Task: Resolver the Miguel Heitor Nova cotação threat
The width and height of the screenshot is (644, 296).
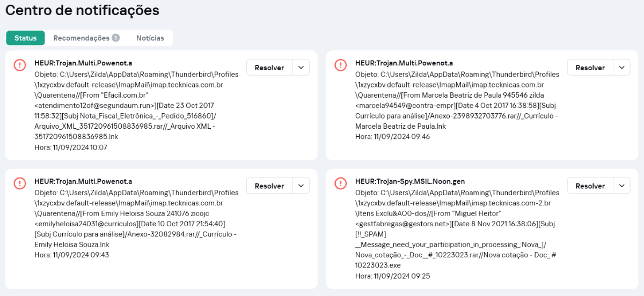Action: [590, 186]
